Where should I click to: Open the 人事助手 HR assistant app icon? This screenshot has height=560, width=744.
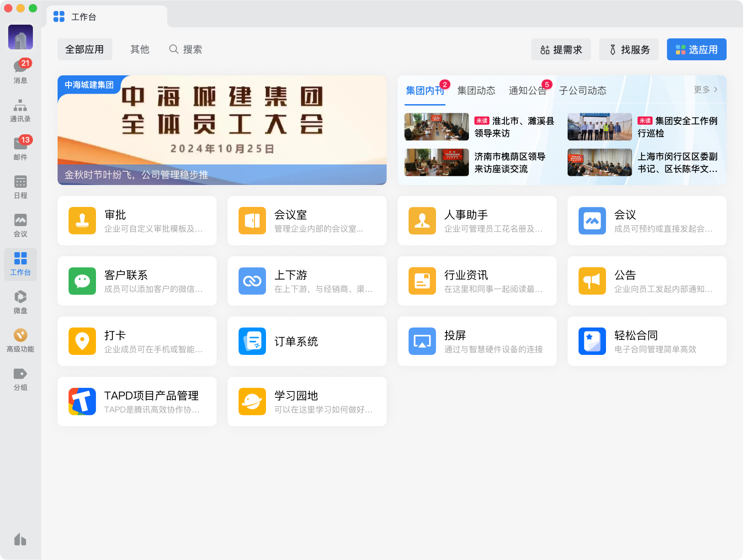[422, 221]
